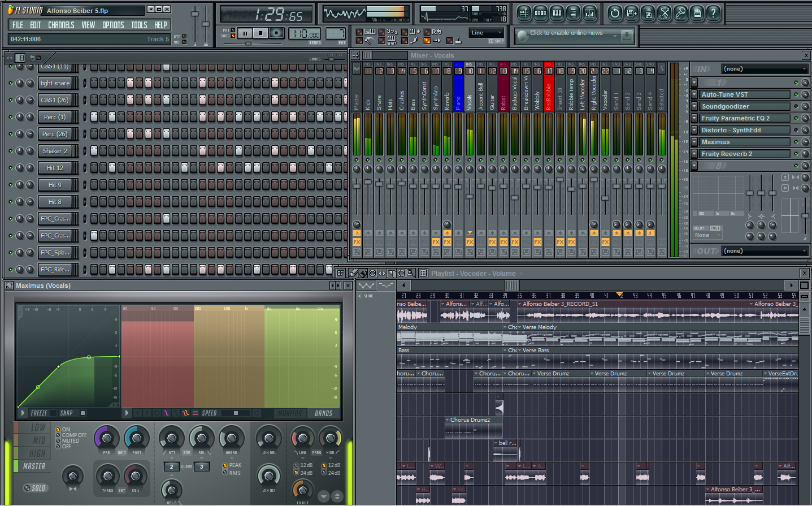Open the Maximus effect slot menu arrow
Viewport: 812px width, 506px height.
tap(694, 142)
